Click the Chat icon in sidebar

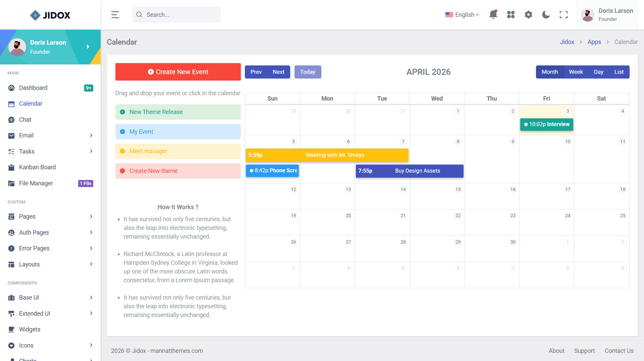coord(11,120)
